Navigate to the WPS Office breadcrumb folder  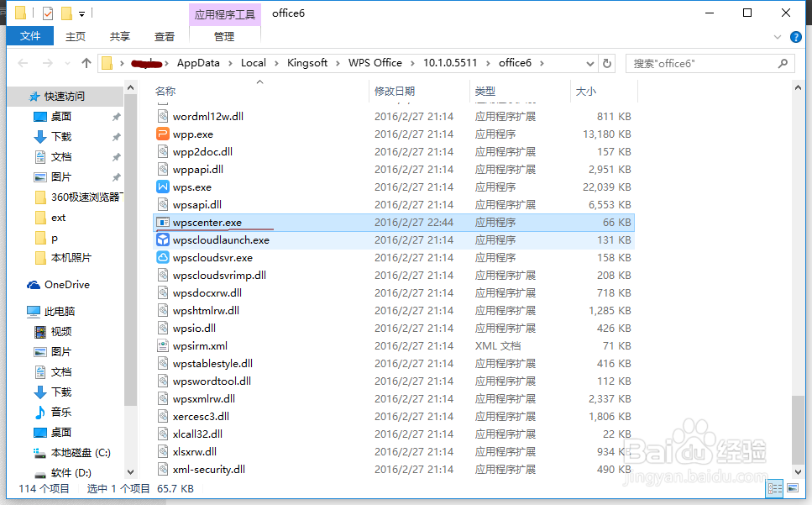pyautogui.click(x=375, y=62)
